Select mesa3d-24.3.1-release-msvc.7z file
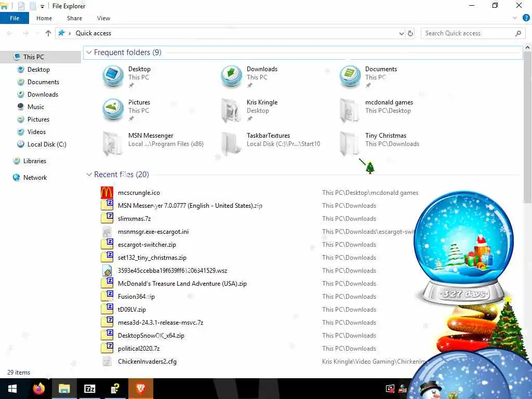532x399 pixels. [161, 323]
